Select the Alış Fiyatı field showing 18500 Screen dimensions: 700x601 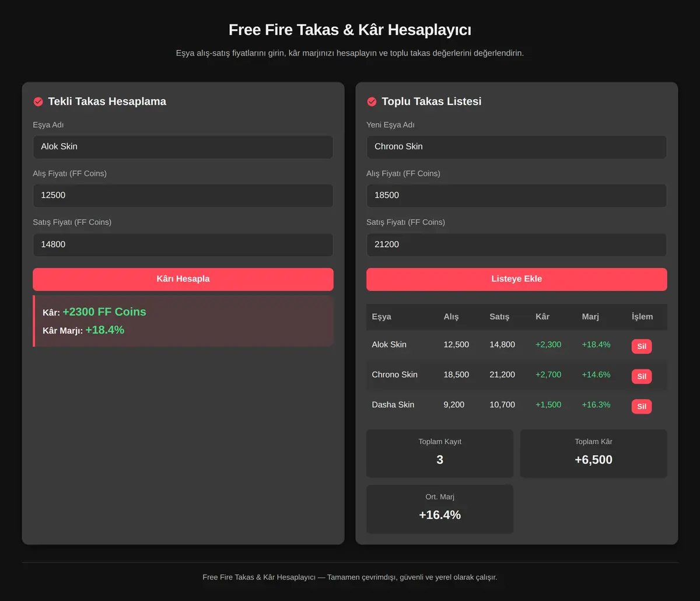click(x=517, y=195)
